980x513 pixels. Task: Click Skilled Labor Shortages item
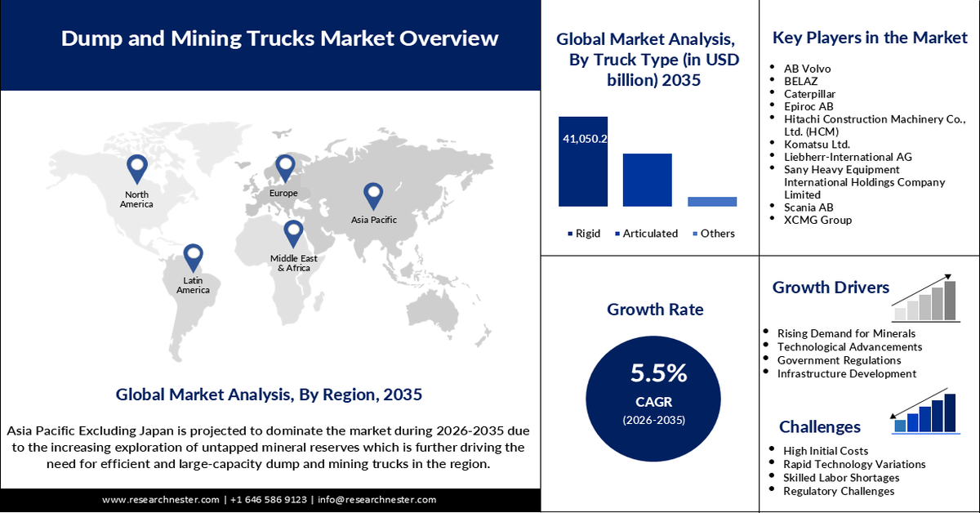(841, 478)
